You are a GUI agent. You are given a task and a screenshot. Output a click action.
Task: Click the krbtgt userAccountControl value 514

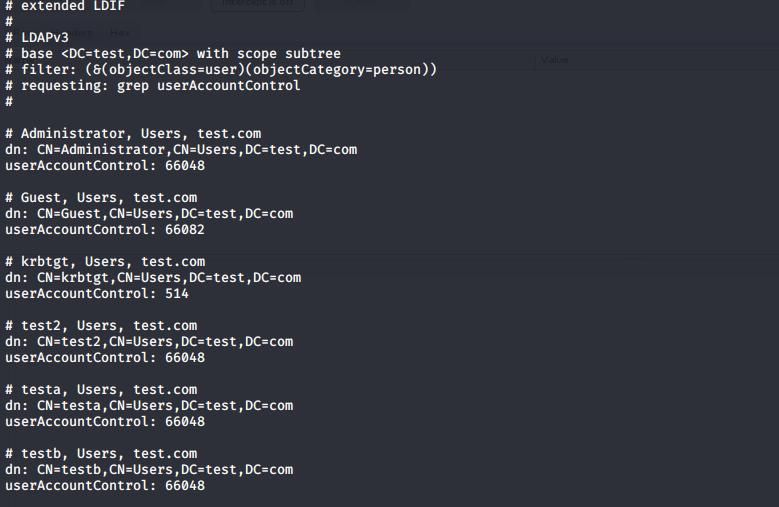[177, 293]
